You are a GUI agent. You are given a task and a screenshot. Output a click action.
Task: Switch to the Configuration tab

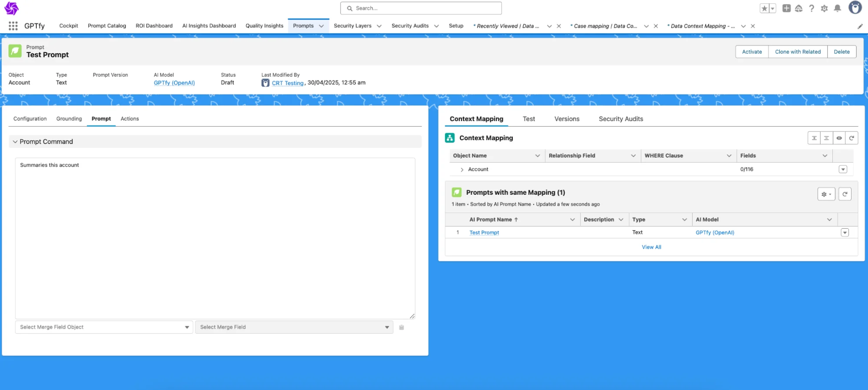click(x=30, y=118)
